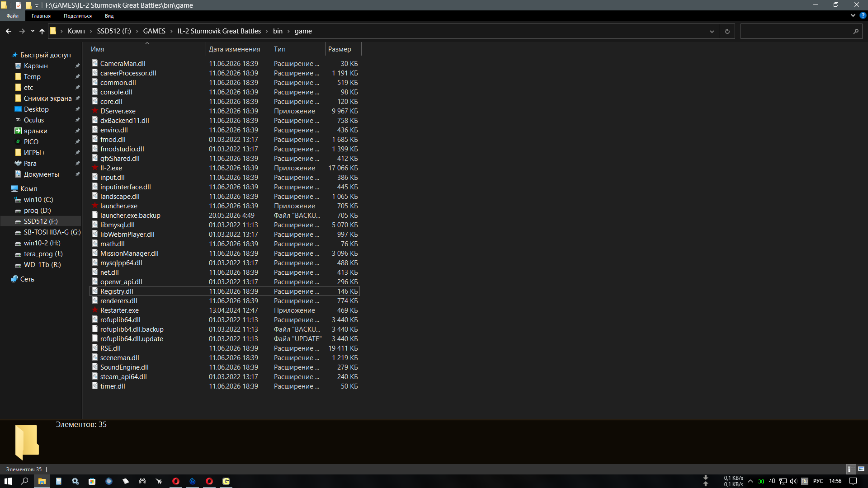Screen dimensions: 868x488
Task: Navigate to SSD512 (F:) in the breadcrumb
Action: coord(114,31)
